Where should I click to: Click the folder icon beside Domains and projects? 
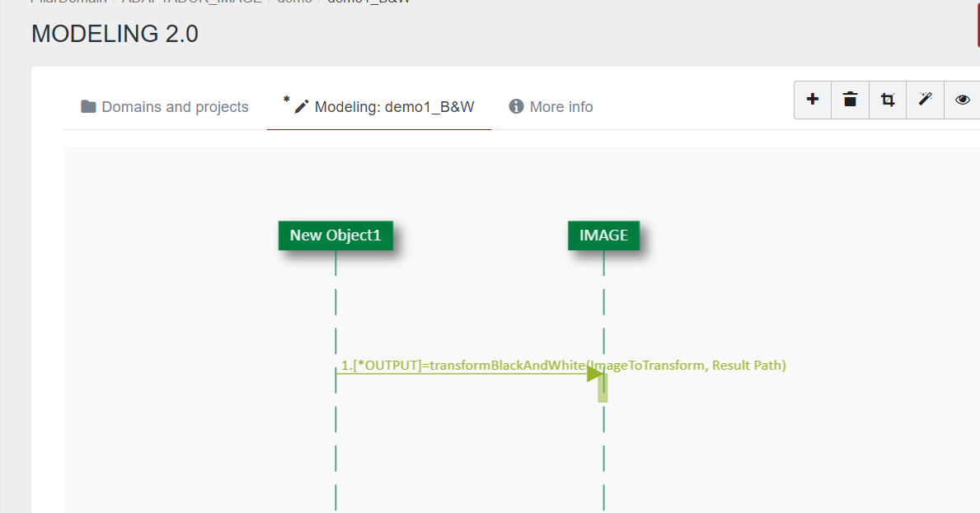point(88,107)
